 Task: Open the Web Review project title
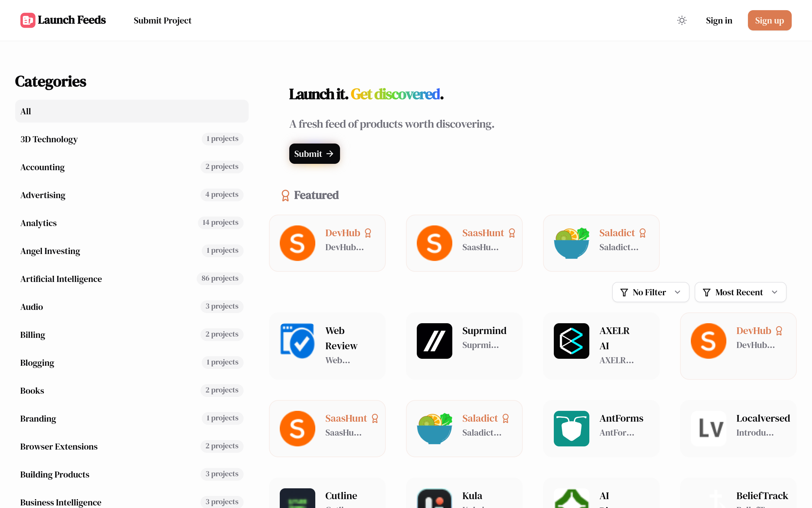[341, 338]
